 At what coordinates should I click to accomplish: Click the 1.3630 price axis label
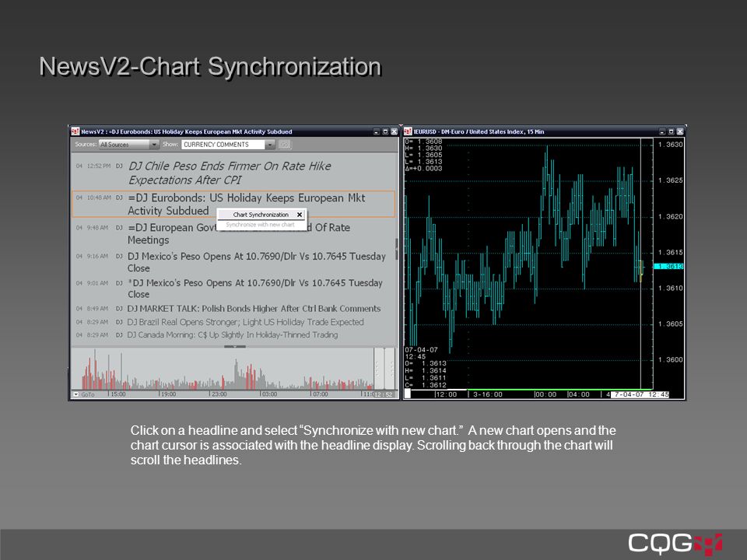[x=670, y=145]
